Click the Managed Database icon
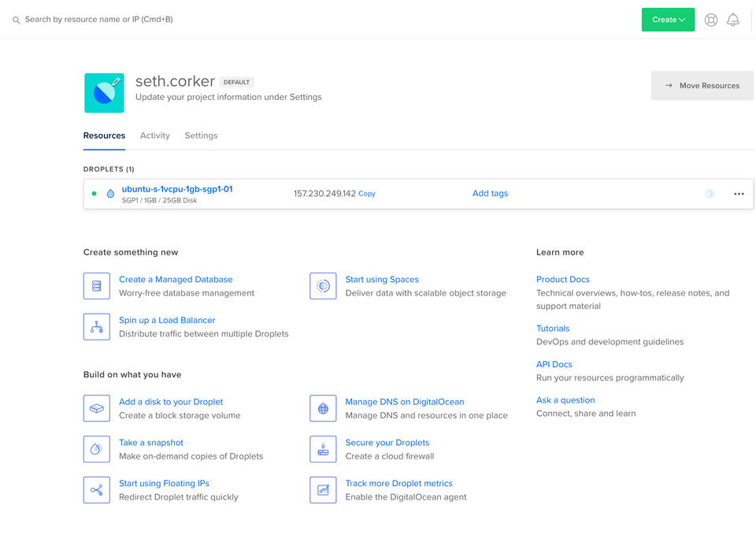The height and width of the screenshot is (535, 756). pos(96,286)
